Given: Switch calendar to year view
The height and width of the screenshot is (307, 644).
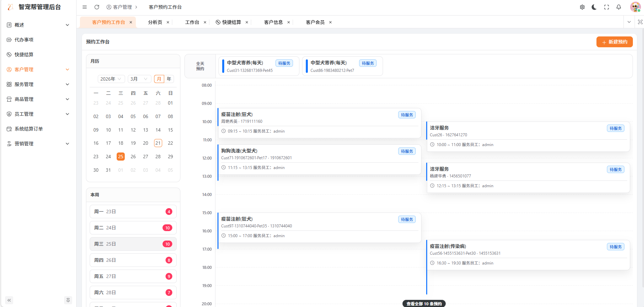Looking at the screenshot, I should pos(169,79).
